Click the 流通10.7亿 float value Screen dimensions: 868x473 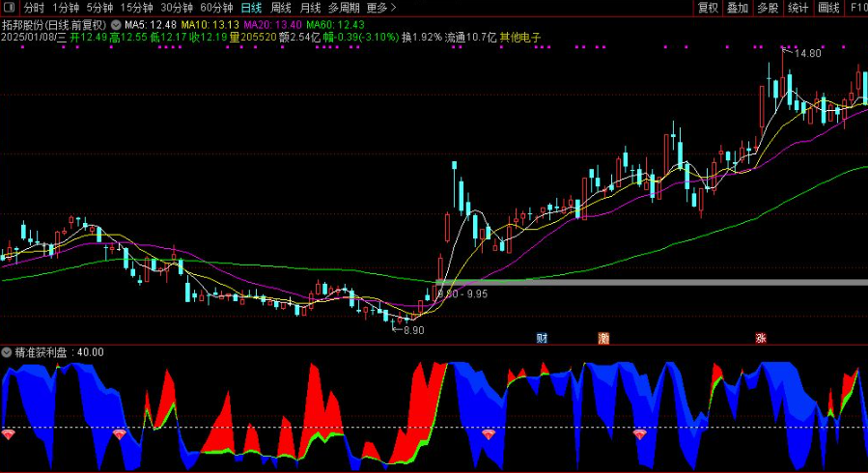click(x=470, y=37)
